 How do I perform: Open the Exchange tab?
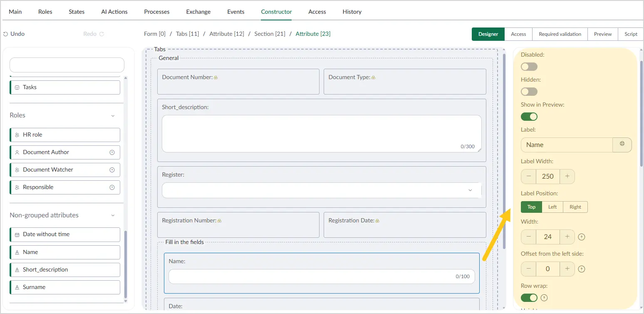198,12
